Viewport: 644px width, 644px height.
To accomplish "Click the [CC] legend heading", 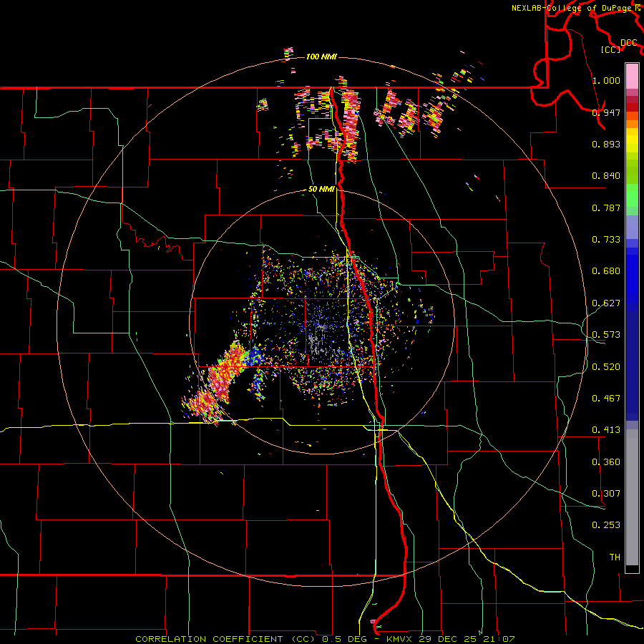I will pyautogui.click(x=611, y=49).
